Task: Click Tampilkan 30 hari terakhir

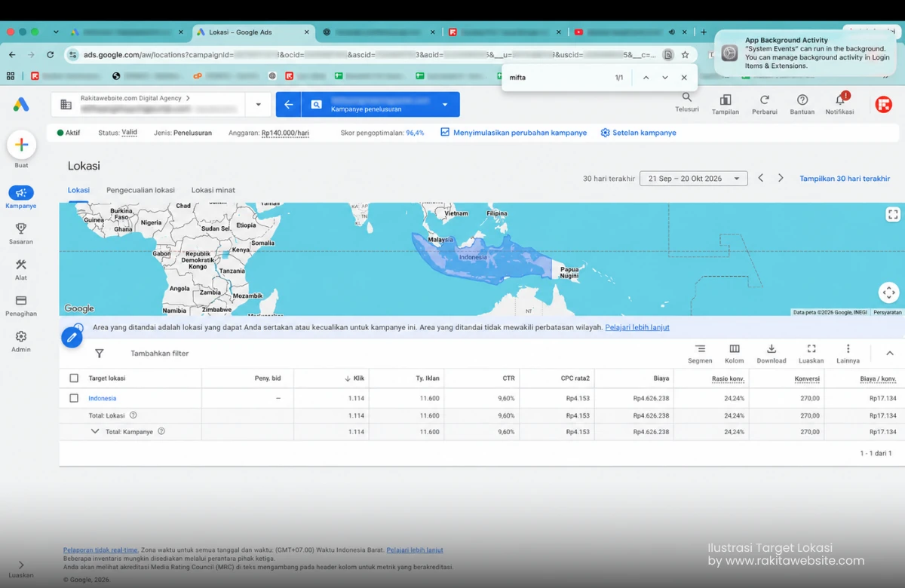Action: coord(845,179)
